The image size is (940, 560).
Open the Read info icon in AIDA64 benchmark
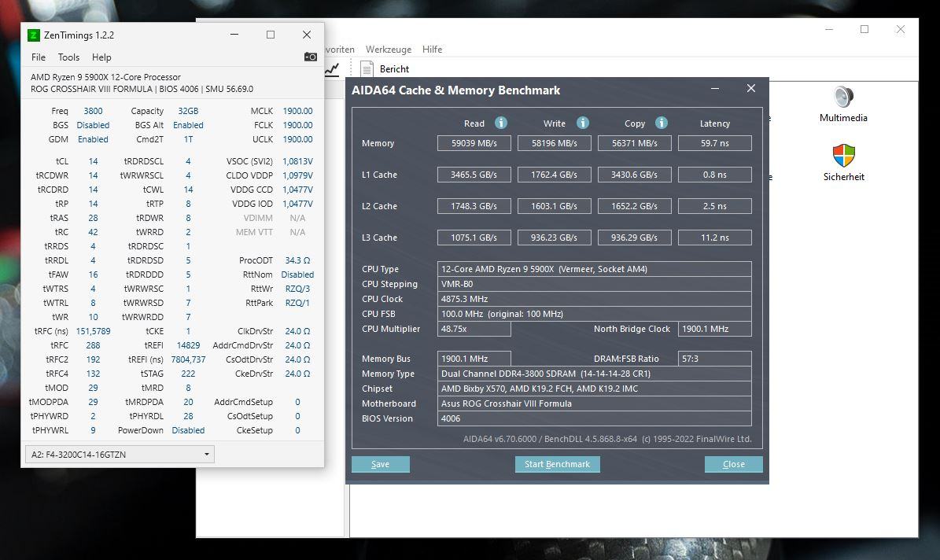[x=500, y=123]
